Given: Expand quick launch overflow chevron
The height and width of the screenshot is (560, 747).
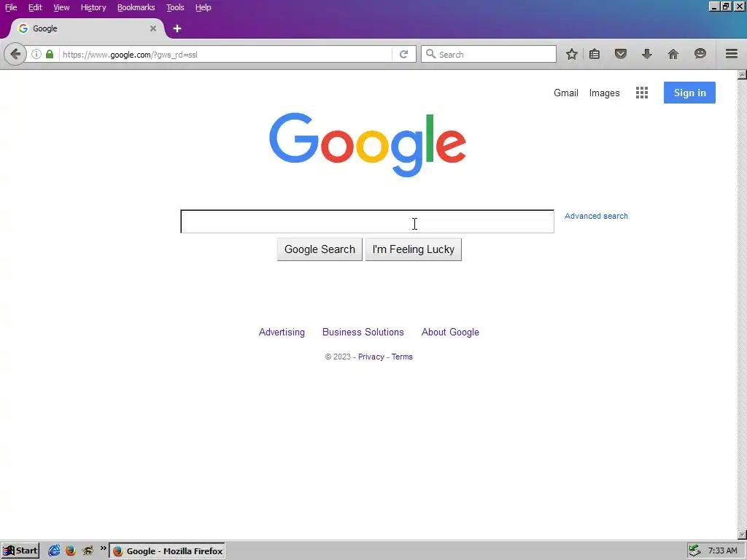Looking at the screenshot, I should click(x=103, y=548).
